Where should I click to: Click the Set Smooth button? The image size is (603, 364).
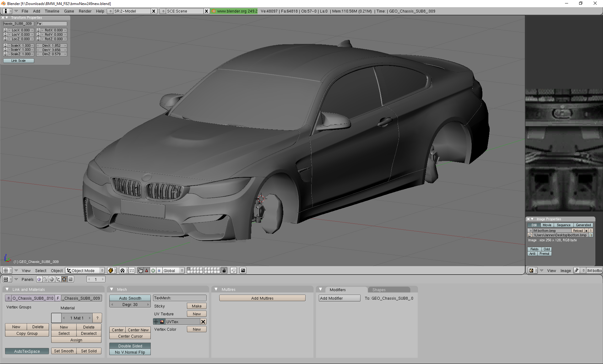click(64, 351)
